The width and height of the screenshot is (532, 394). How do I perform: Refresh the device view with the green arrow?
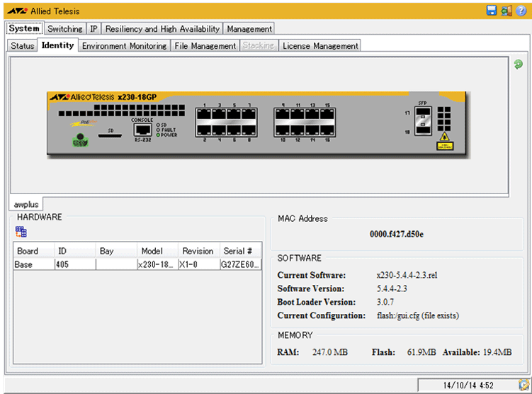518,64
